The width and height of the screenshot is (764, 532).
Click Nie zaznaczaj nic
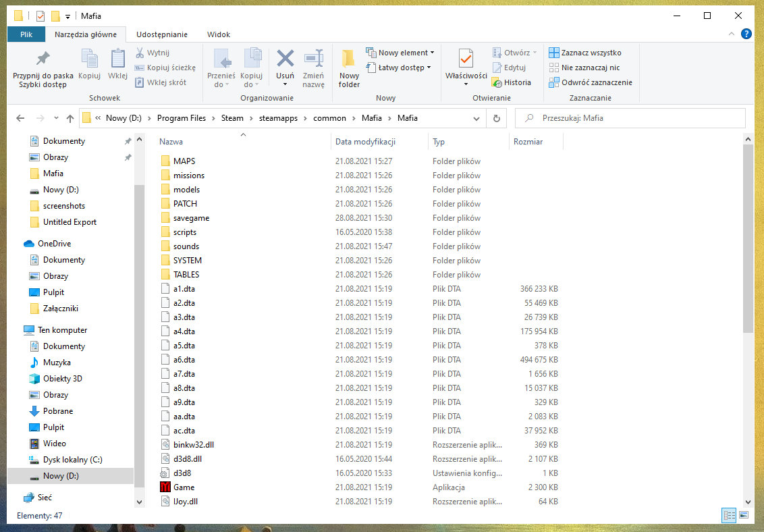coord(584,68)
